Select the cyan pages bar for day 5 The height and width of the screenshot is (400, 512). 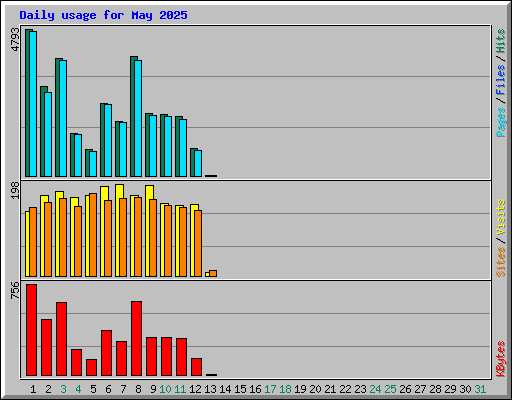(93, 164)
